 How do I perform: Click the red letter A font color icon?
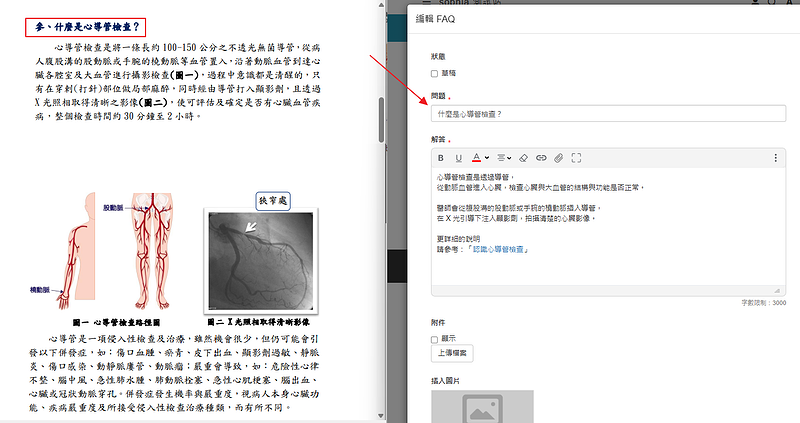click(475, 158)
